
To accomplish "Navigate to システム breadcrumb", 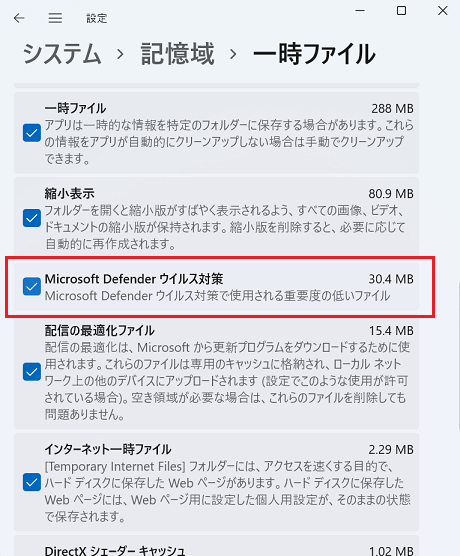I will [62, 54].
